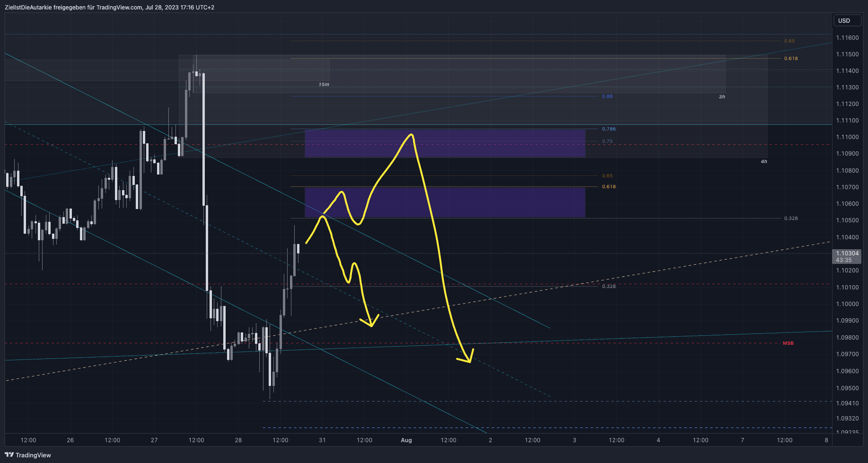
Task: Select the 1.10000 price axis label
Action: click(x=847, y=304)
